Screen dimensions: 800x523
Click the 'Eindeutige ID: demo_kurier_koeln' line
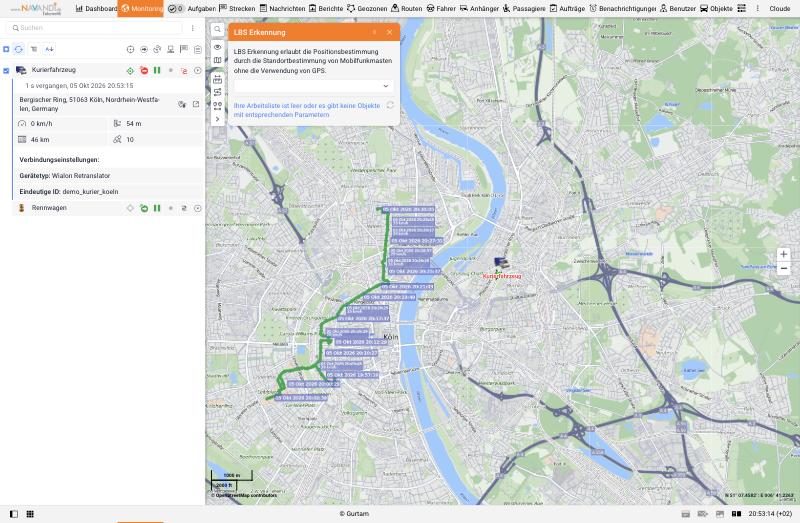69,192
